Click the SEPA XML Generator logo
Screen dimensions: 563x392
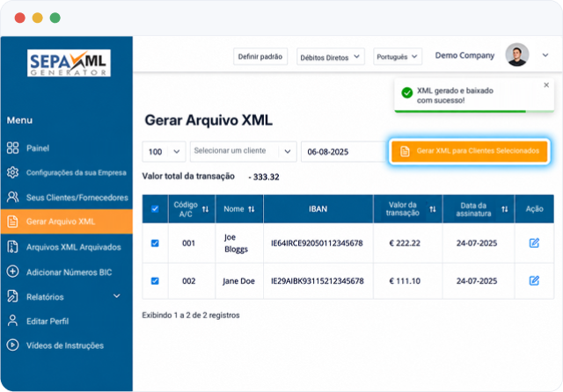coord(69,62)
